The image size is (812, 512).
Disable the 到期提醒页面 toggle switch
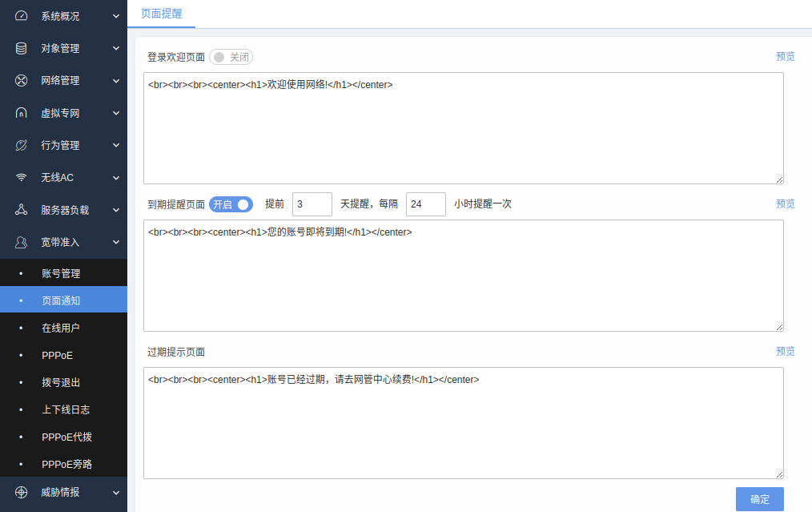pos(231,204)
